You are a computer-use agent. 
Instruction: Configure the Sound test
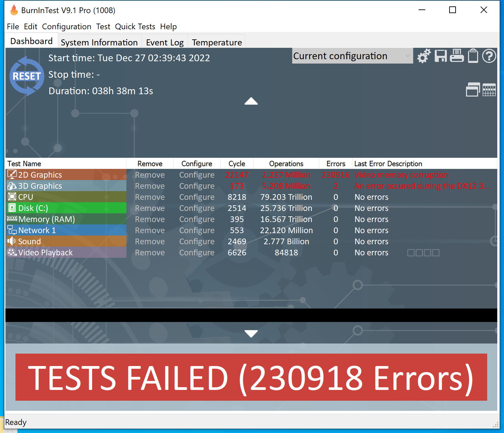pos(197,242)
